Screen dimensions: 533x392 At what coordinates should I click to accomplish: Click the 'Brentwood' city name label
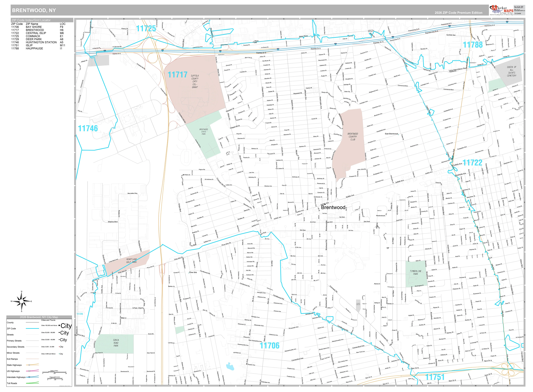pos(333,207)
